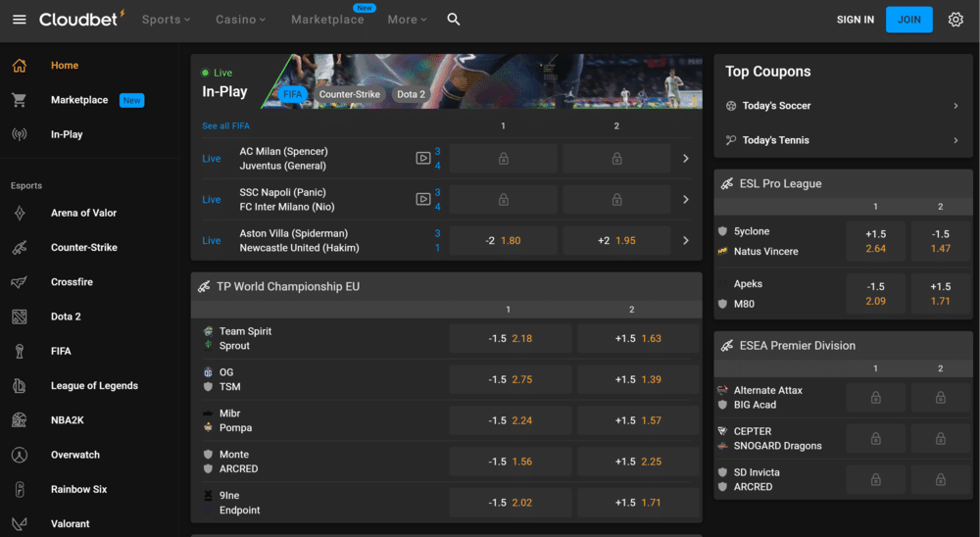Bet 9ine -1.5 at 2.02

click(510, 503)
